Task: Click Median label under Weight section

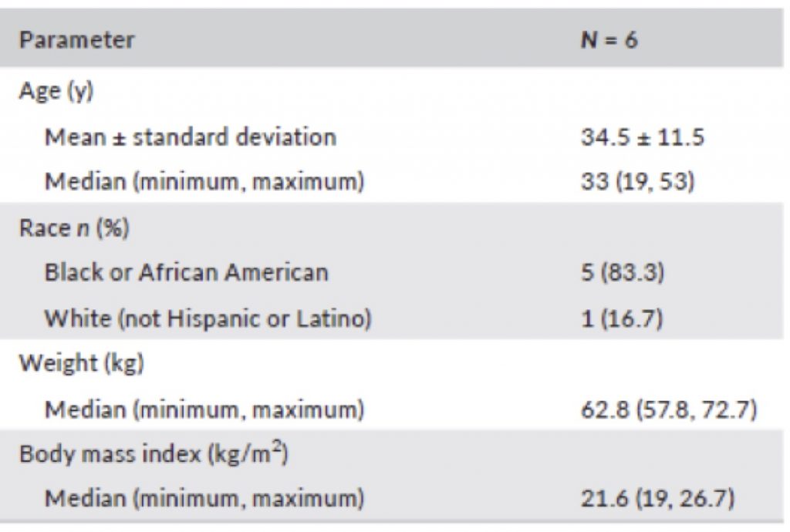Action: pos(204,409)
